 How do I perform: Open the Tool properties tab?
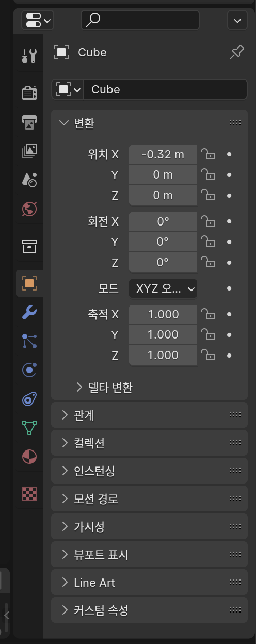(x=29, y=56)
